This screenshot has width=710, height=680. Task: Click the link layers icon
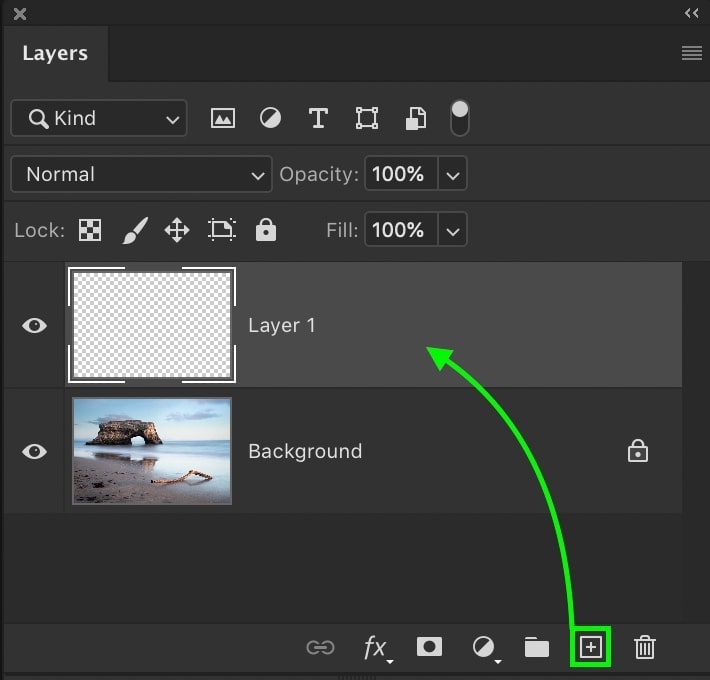321,647
